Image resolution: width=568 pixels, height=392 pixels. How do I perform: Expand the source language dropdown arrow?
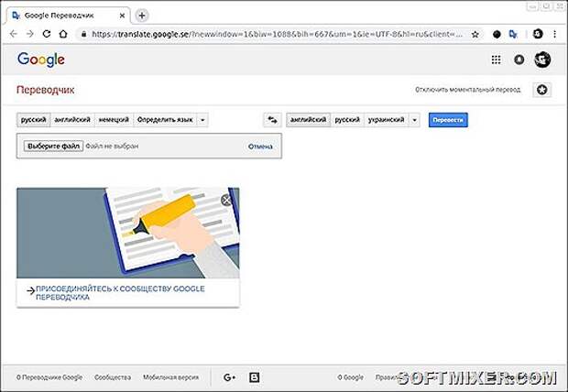point(202,120)
